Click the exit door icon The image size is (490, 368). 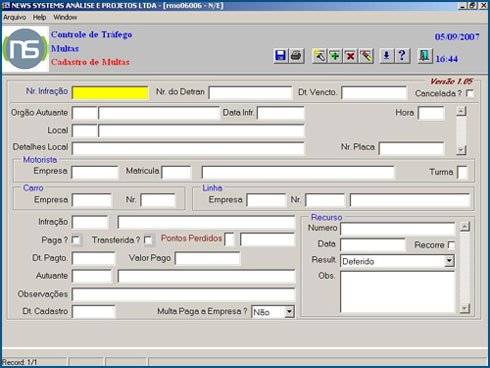pyautogui.click(x=425, y=56)
